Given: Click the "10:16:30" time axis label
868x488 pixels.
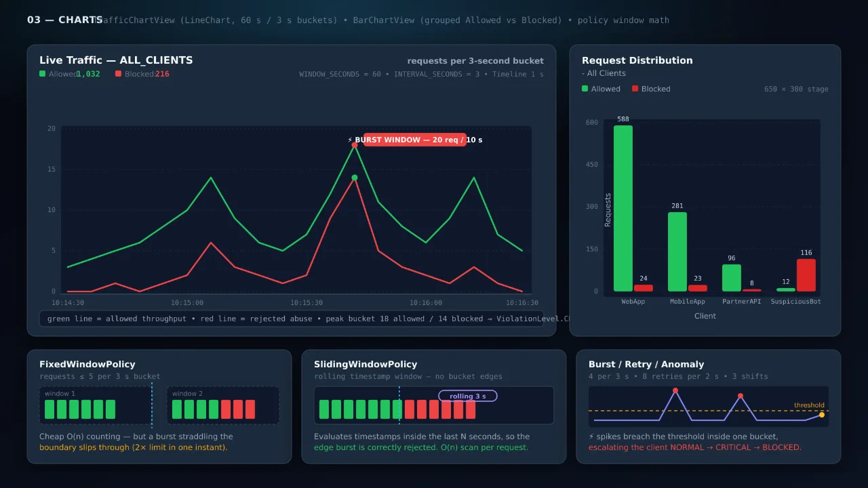Looking at the screenshot, I should pyautogui.click(x=522, y=303).
